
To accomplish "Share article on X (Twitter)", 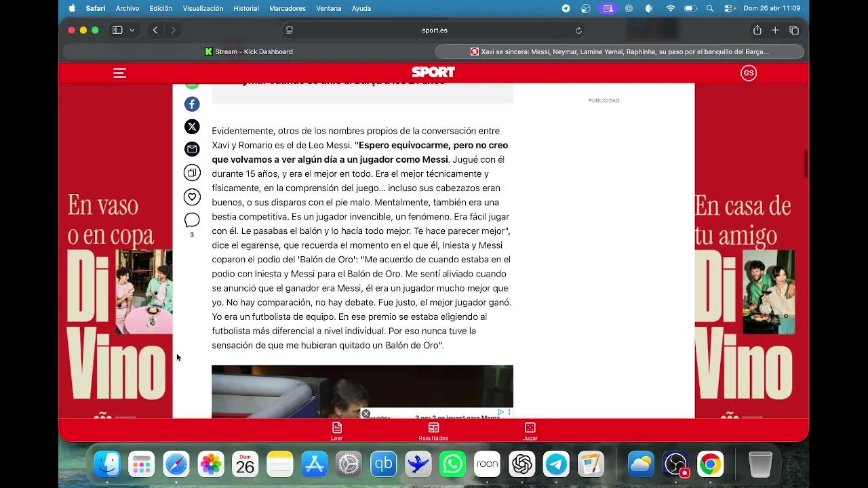I will 192,127.
